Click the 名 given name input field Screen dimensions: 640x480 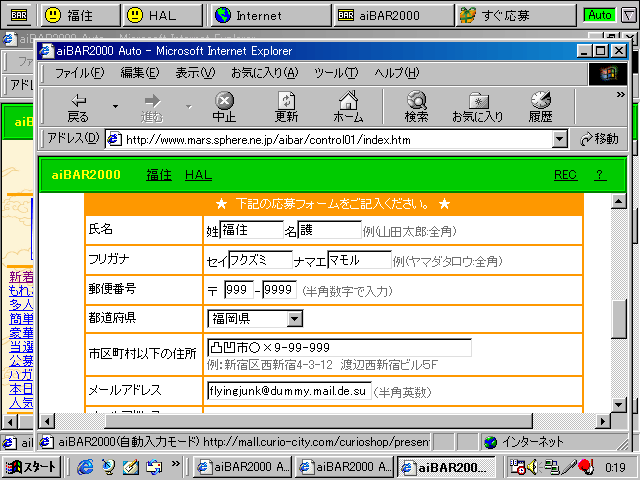(329, 230)
